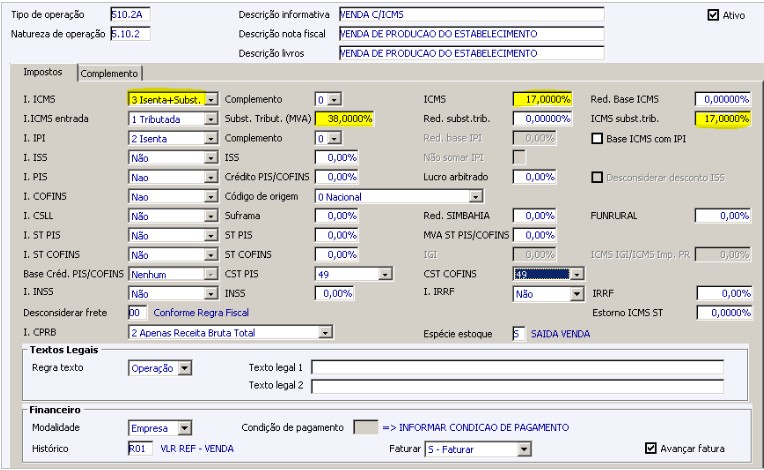Screen dimensions: 764x470
Task: Edit the Descrição livros field
Action: [471, 53]
